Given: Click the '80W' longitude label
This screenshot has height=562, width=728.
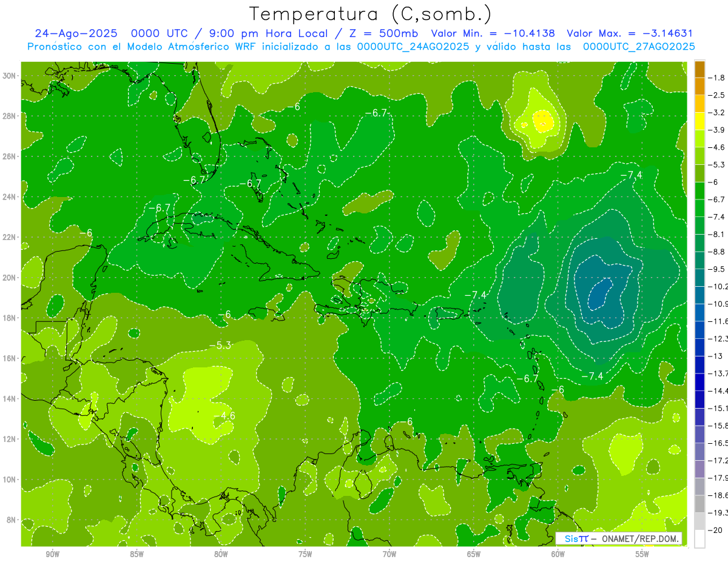Looking at the screenshot, I should click(221, 555).
